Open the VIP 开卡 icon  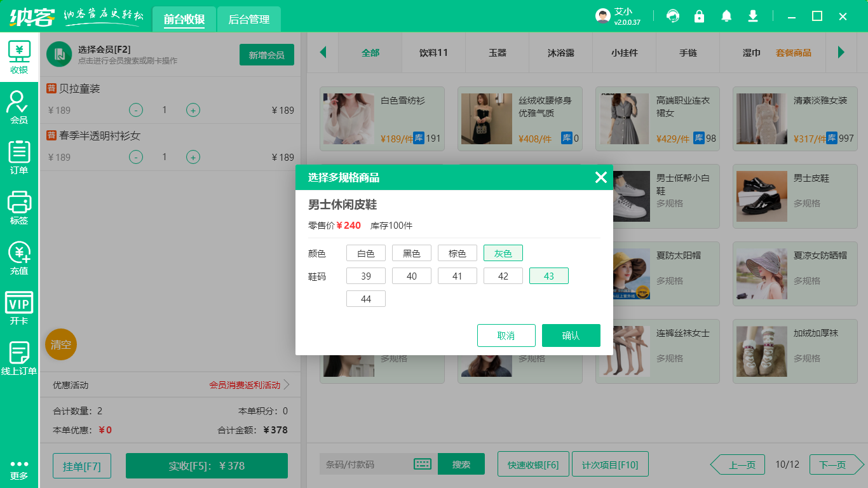pyautogui.click(x=19, y=308)
